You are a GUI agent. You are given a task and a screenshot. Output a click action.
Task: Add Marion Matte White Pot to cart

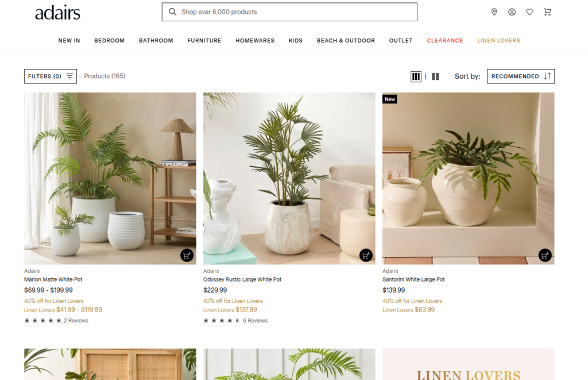[187, 255]
